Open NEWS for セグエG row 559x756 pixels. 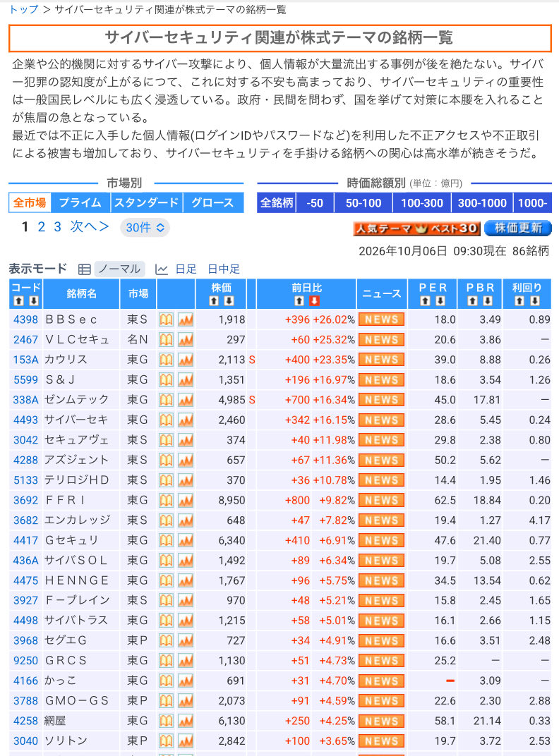tap(381, 641)
